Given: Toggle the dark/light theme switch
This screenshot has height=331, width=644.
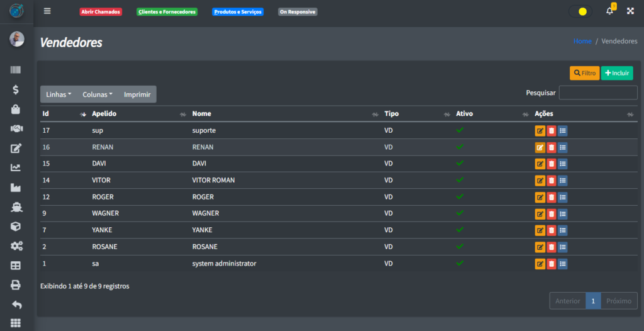Looking at the screenshot, I should click(580, 11).
